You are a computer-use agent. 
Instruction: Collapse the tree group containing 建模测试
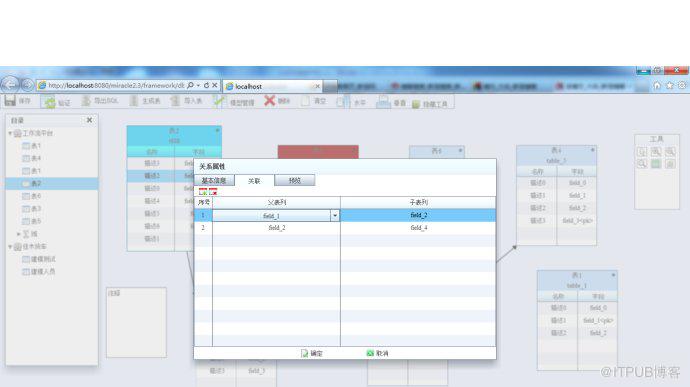pyautogui.click(x=10, y=247)
